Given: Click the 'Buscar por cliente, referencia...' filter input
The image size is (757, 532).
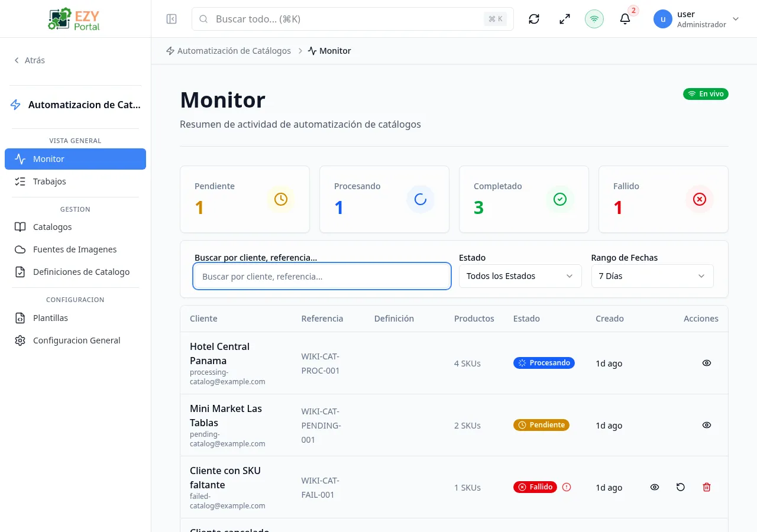Looking at the screenshot, I should [322, 276].
